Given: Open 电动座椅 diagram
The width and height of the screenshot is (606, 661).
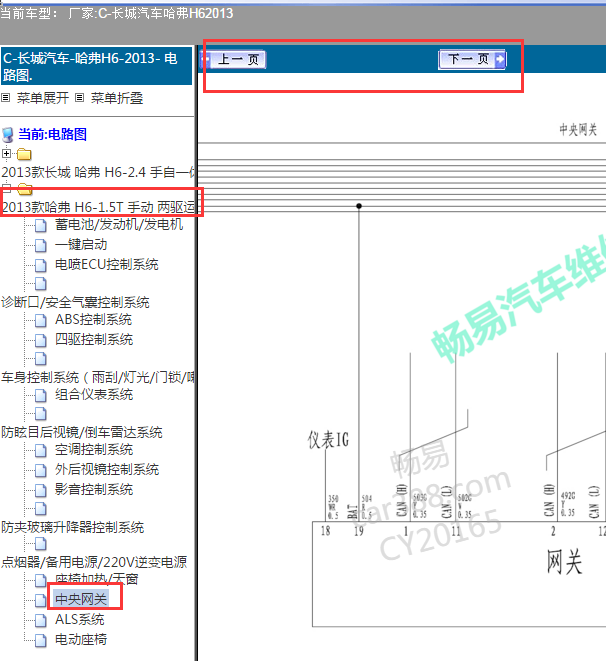Looking at the screenshot, I should (x=81, y=640).
